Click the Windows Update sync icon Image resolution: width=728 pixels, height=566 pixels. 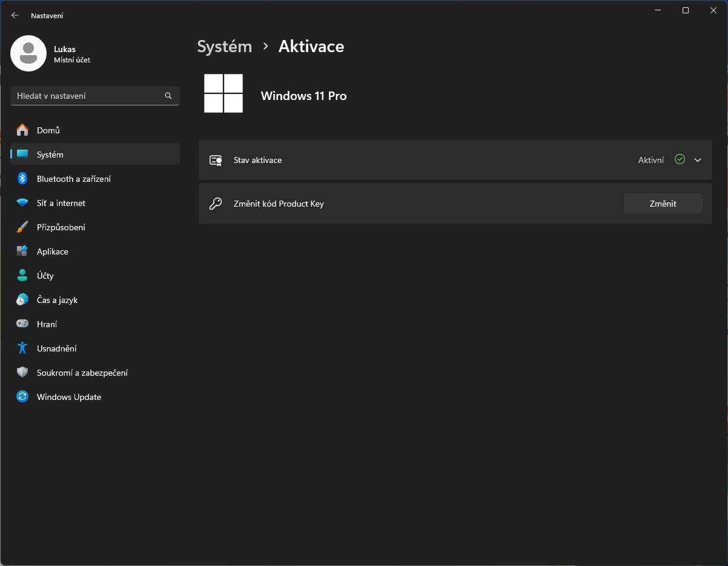pyautogui.click(x=22, y=397)
